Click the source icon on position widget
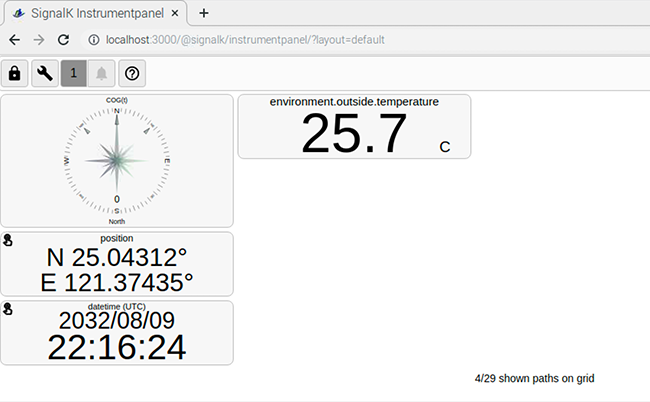The width and height of the screenshot is (650, 402). (8, 240)
